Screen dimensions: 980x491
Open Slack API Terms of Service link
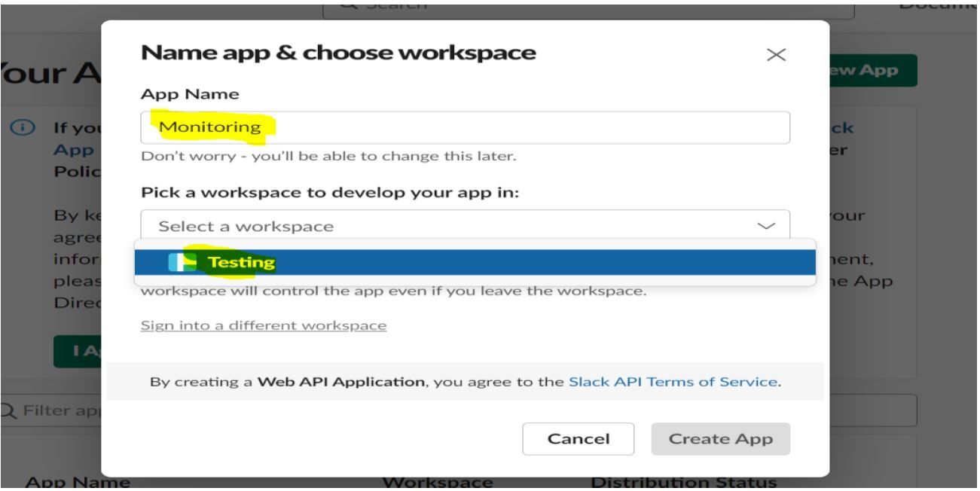674,382
